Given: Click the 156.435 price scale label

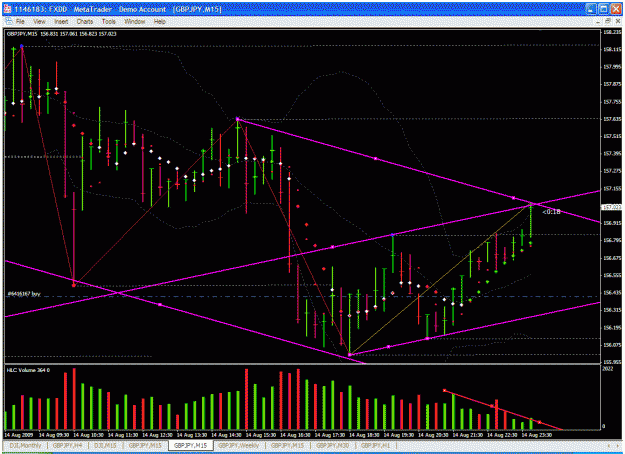Looking at the screenshot, I should 612,293.
